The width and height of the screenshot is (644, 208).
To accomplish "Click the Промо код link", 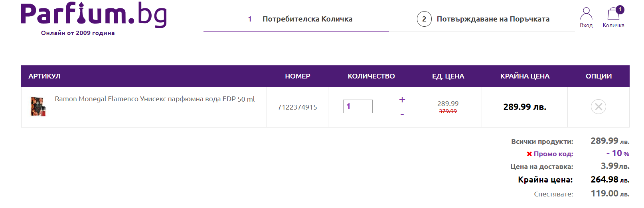I will 553,154.
